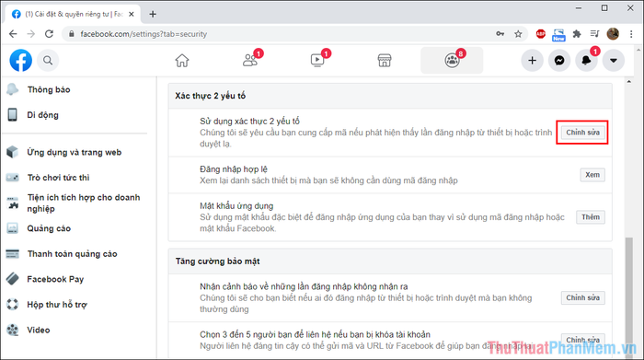644x360 pixels.
Task: Open Messenger icon
Action: pyautogui.click(x=559, y=61)
